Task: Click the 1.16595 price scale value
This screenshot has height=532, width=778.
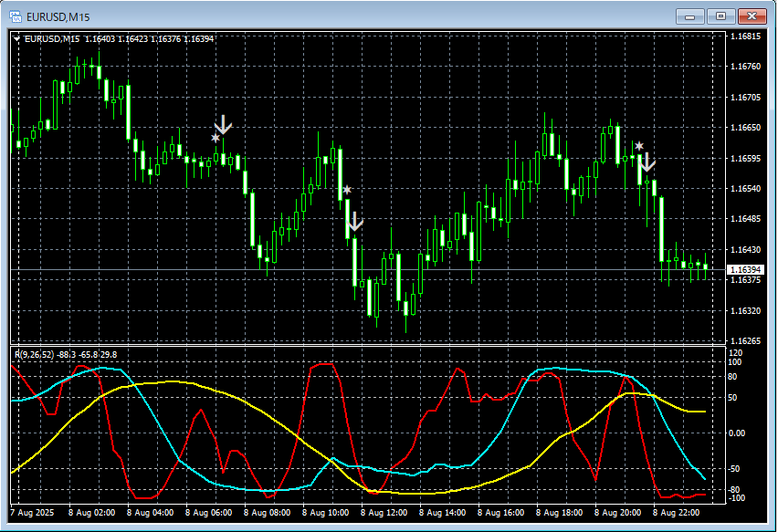Action: click(x=746, y=158)
